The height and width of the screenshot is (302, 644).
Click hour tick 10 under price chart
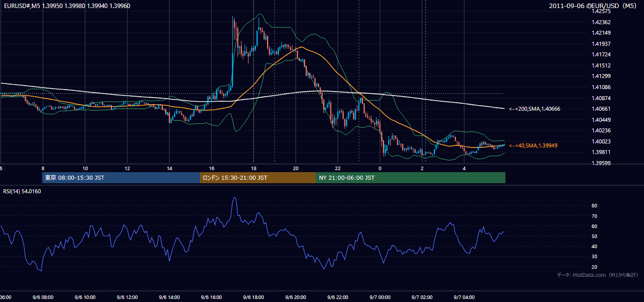click(85, 168)
